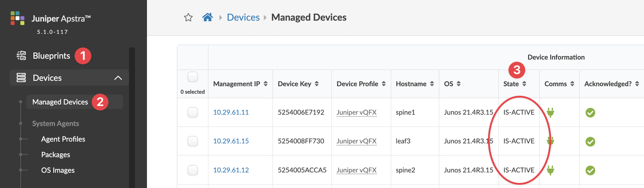This screenshot has height=188, width=644.
Task: Open the Juniper vQFX profile for spine2
Action: (x=356, y=170)
